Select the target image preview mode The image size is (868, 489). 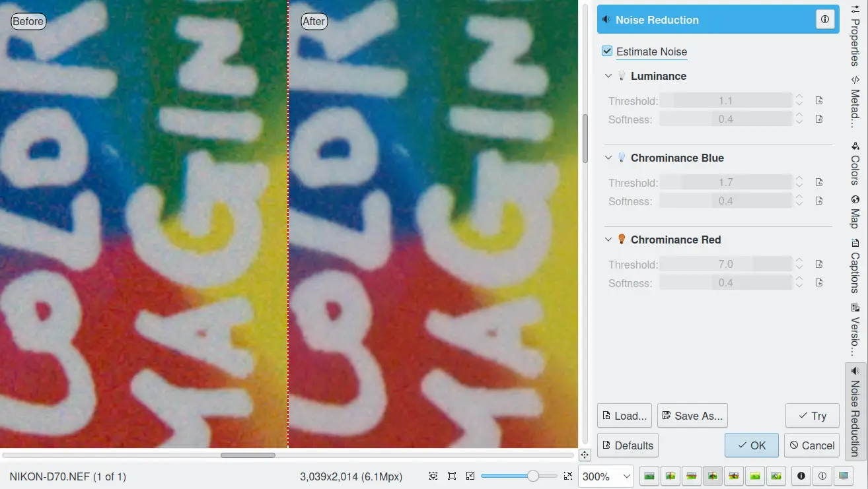pyautogui.click(x=755, y=476)
